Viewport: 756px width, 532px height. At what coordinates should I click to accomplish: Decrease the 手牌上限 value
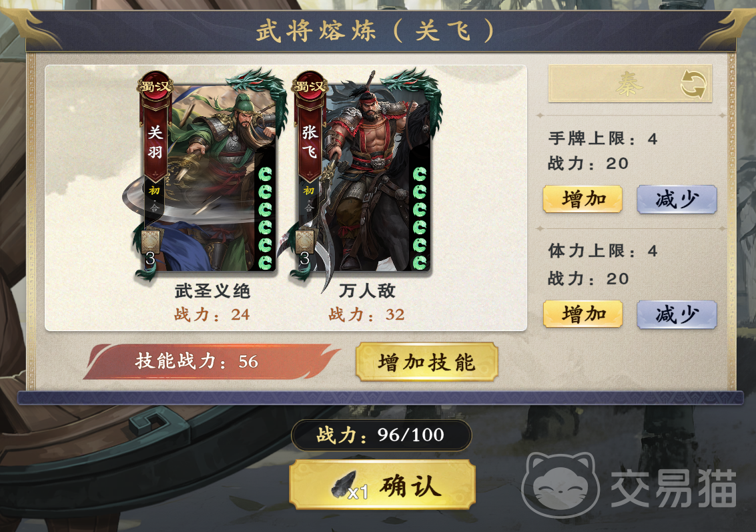tap(677, 199)
